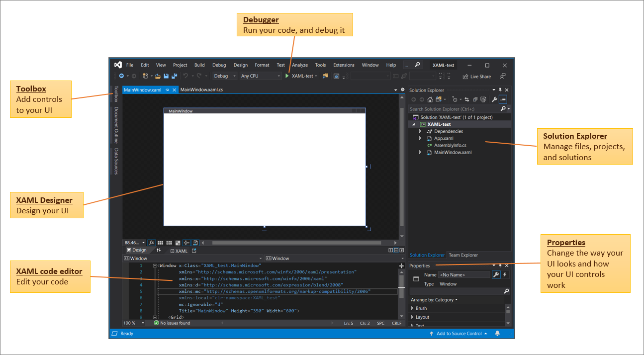Toggle Preview Selected Items in Solution Explorer

point(503,99)
